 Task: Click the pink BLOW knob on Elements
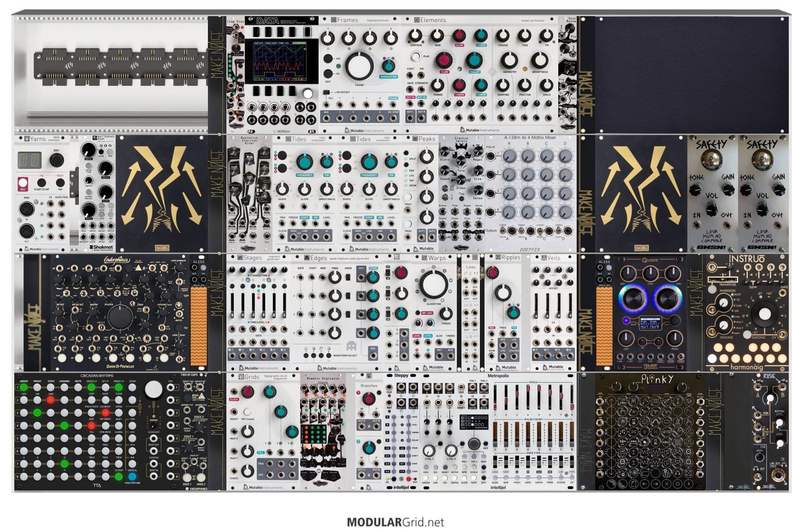459,35
